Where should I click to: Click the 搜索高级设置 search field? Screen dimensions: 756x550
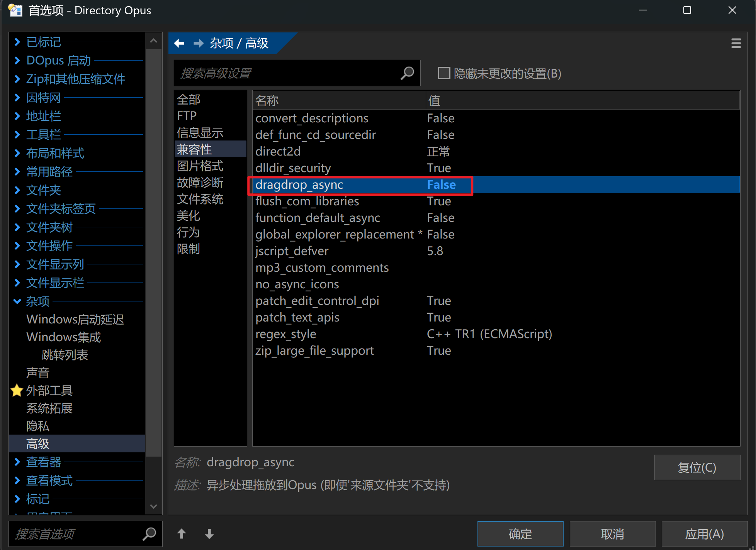coord(286,73)
